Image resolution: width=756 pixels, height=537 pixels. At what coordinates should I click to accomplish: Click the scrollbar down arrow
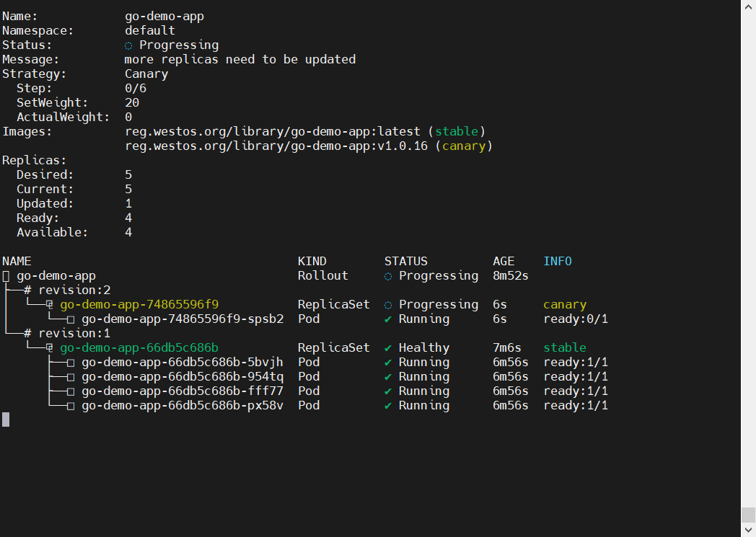click(748, 531)
